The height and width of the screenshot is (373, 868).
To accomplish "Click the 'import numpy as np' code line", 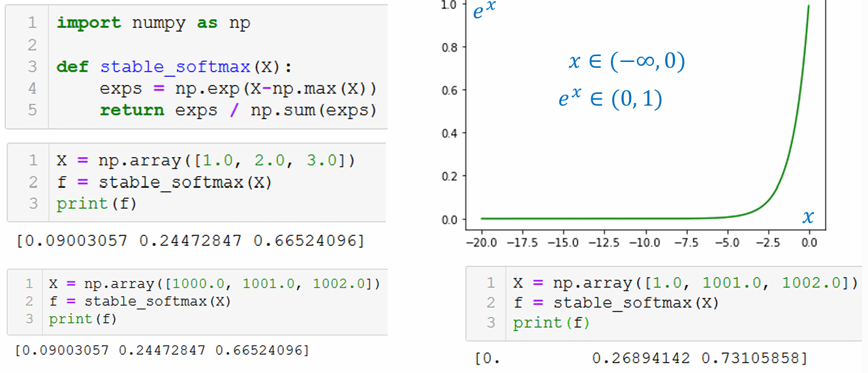I will click(x=153, y=23).
